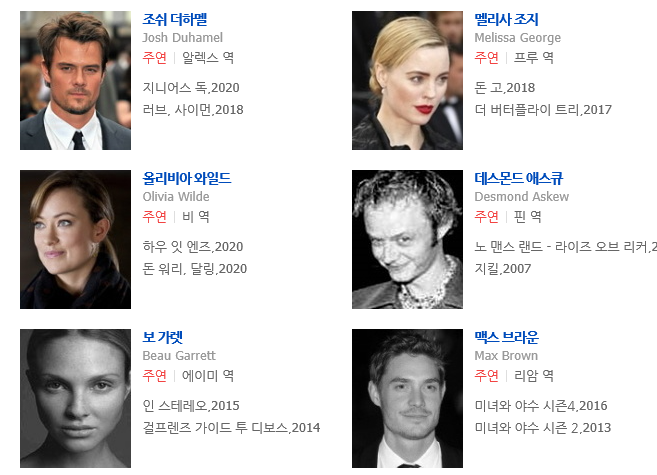
Task: Click the 보 가렛 name link
Action: (x=163, y=337)
